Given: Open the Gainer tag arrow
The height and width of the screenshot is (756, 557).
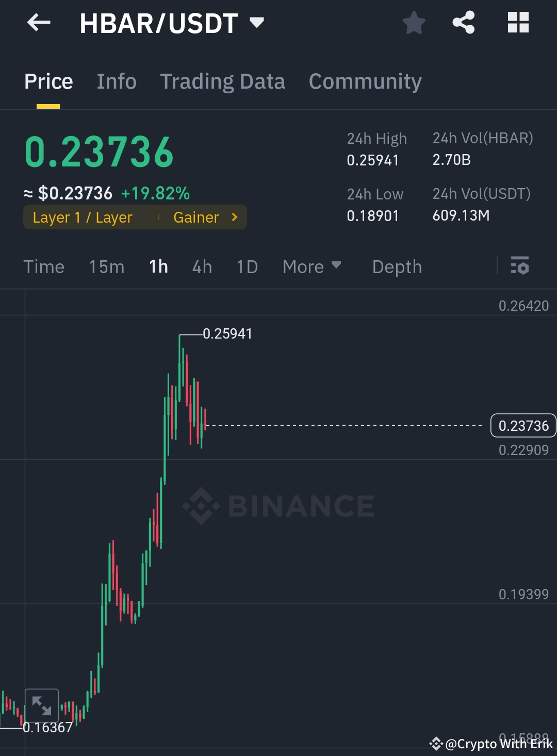Looking at the screenshot, I should click(x=234, y=217).
